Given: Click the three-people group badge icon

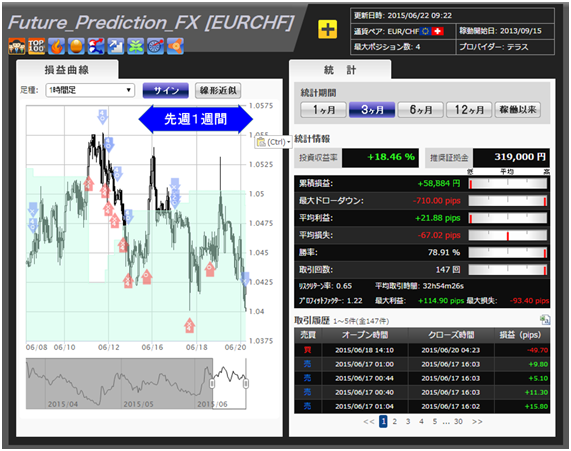Looking at the screenshot, I should pos(17,46).
